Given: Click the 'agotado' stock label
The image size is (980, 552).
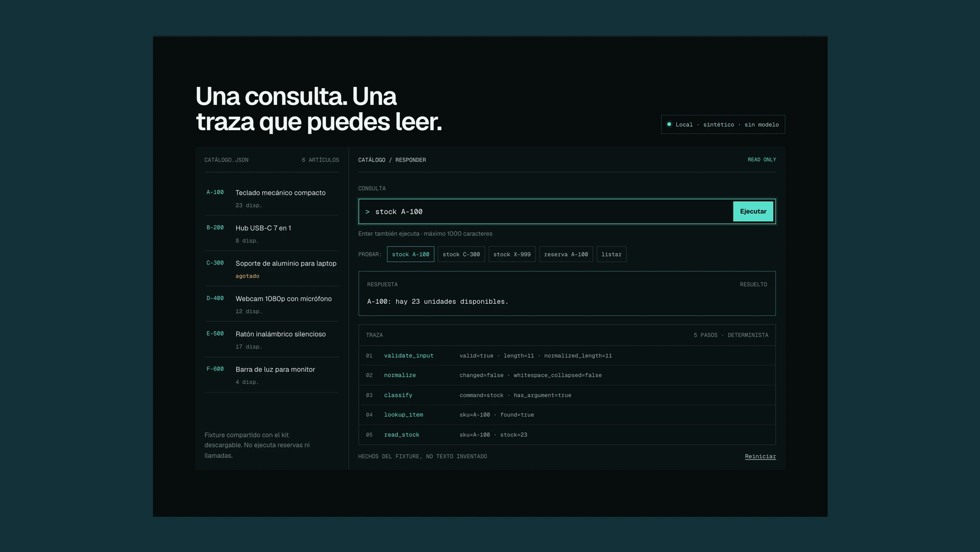Looking at the screenshot, I should pos(247,276).
